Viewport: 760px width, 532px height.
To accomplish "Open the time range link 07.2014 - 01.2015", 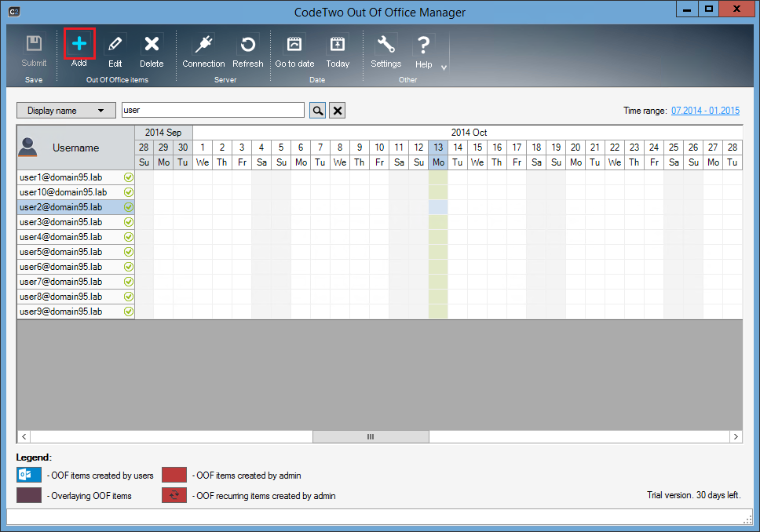I will (705, 111).
